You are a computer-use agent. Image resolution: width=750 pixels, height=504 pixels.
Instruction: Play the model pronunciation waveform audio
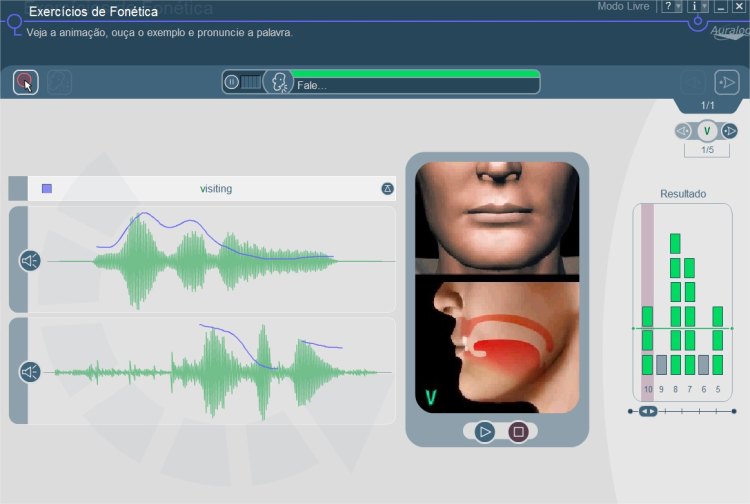(x=30, y=261)
